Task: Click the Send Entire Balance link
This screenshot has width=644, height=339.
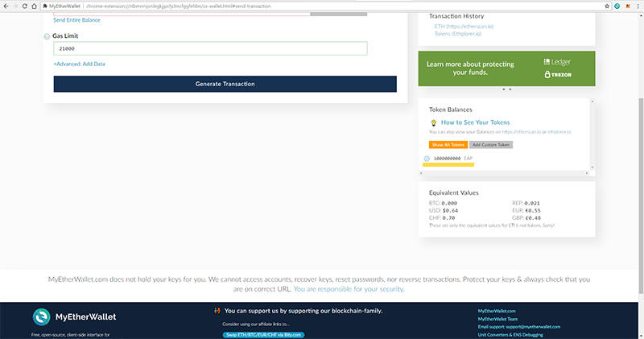Action: (x=76, y=19)
